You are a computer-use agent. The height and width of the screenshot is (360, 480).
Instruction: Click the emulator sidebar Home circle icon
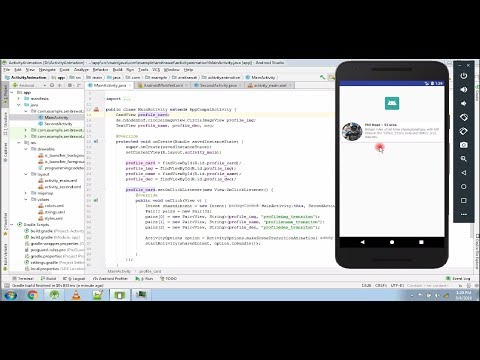click(x=463, y=187)
